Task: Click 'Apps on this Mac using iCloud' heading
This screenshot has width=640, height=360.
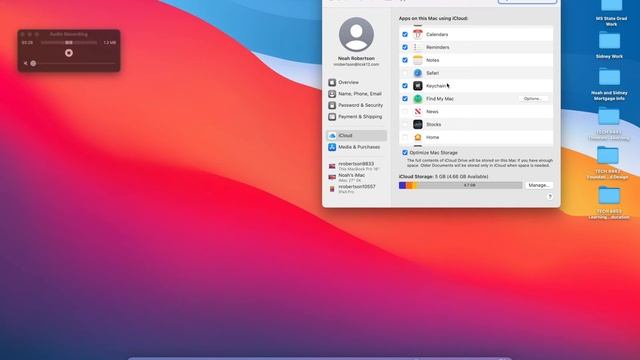Action: click(433, 18)
